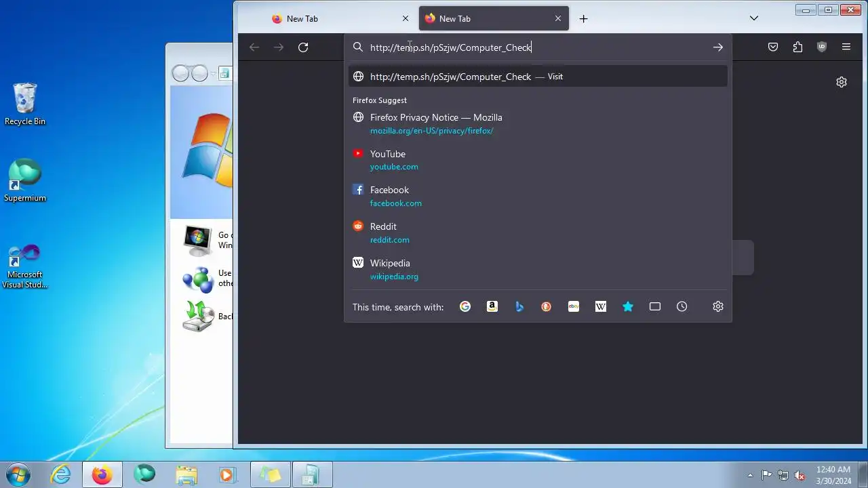Click the back navigation arrow
Image resolution: width=868 pixels, height=488 pixels.
pyautogui.click(x=254, y=47)
